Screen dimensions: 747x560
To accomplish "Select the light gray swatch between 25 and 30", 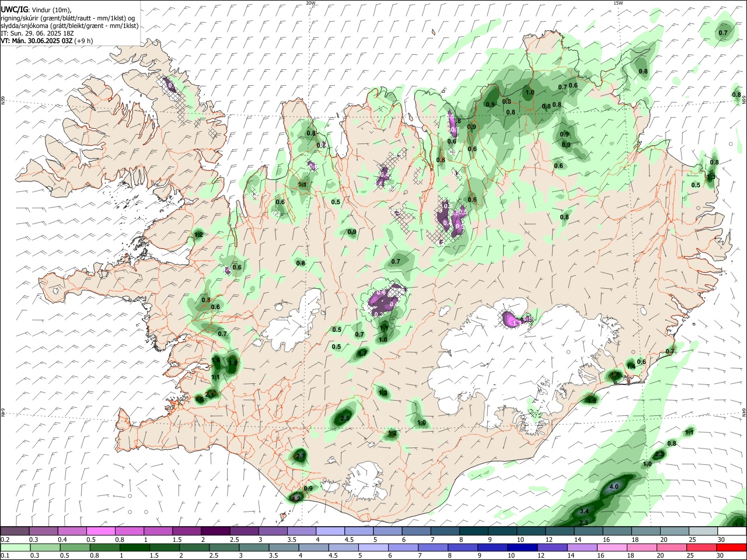I will pyautogui.click(x=703, y=531).
